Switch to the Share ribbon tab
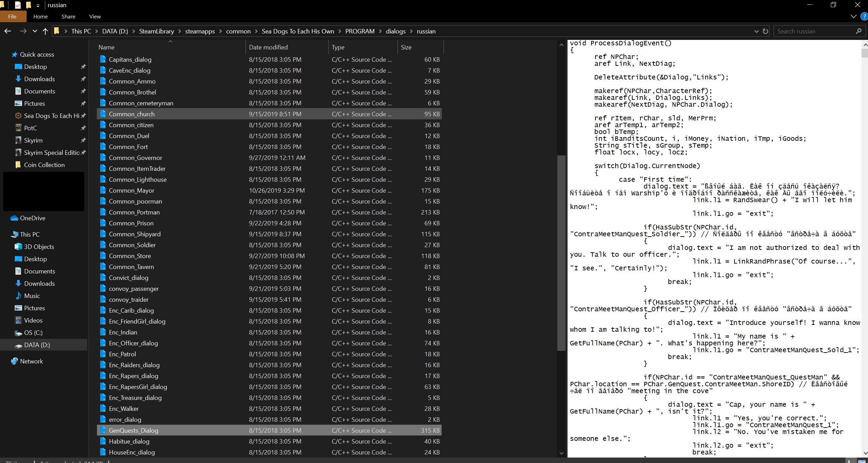 pyautogui.click(x=68, y=16)
